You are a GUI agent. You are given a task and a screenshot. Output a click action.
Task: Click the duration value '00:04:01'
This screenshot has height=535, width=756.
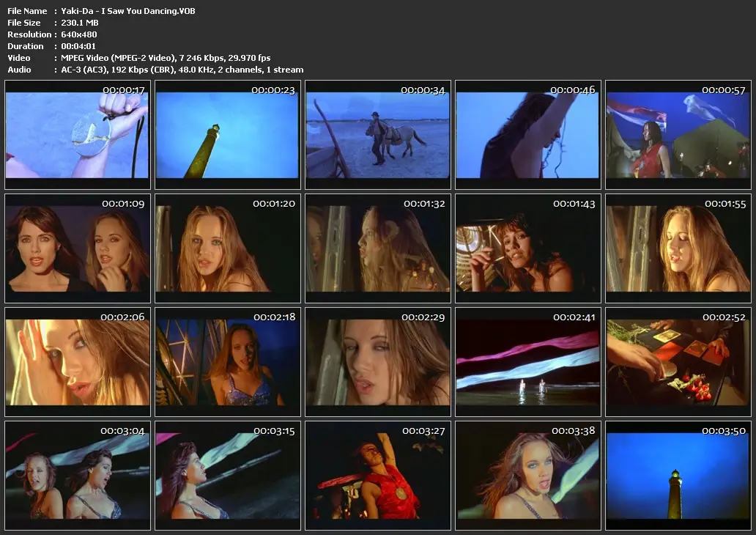point(78,46)
